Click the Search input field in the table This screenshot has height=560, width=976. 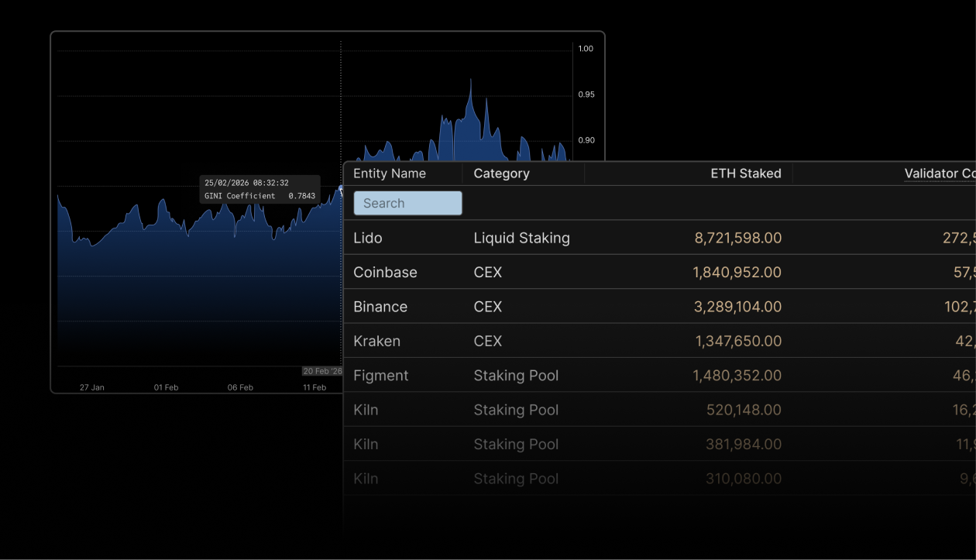(x=408, y=204)
